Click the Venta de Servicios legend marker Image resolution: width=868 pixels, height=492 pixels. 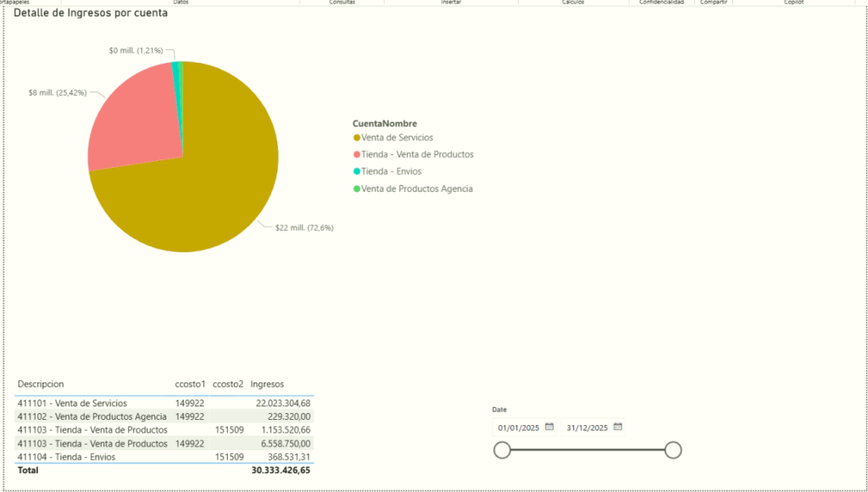click(357, 137)
